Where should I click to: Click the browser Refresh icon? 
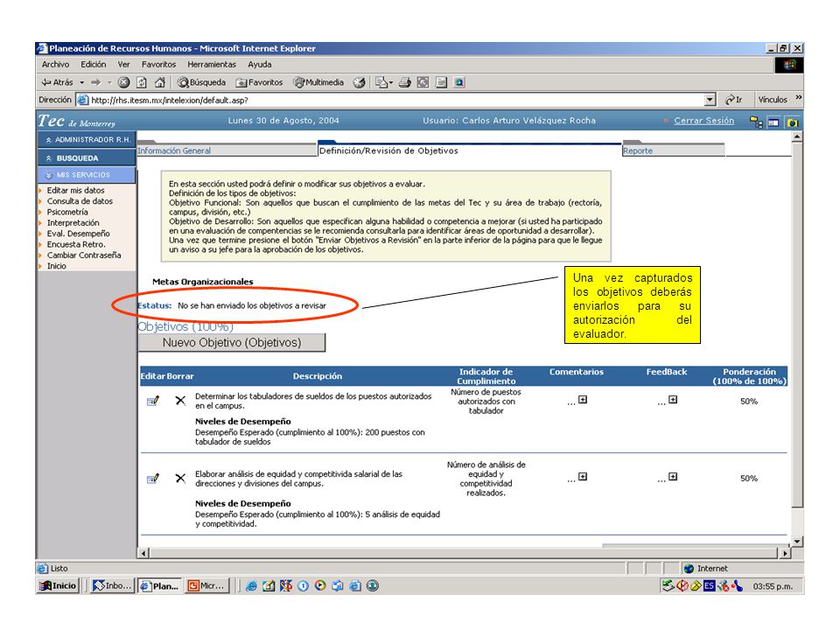(142, 82)
